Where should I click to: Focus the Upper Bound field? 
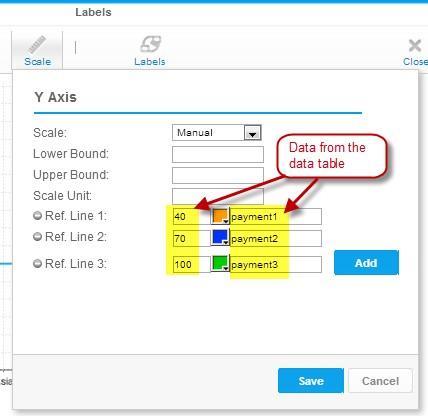(x=218, y=175)
